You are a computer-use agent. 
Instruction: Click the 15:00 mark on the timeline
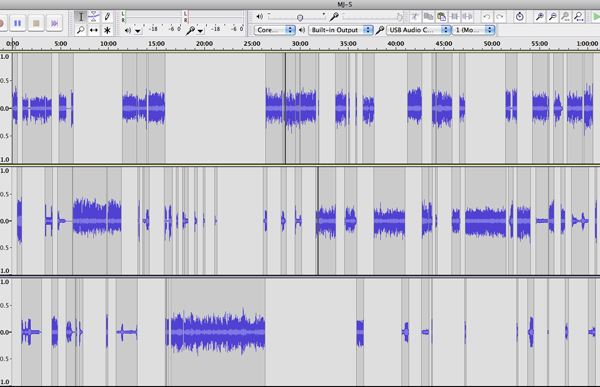click(157, 44)
